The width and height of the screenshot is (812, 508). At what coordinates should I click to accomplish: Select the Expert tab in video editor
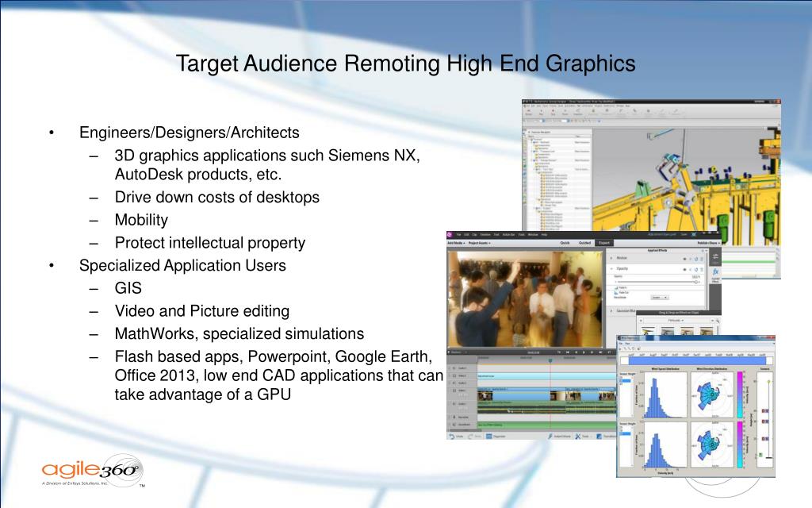pyautogui.click(x=603, y=243)
